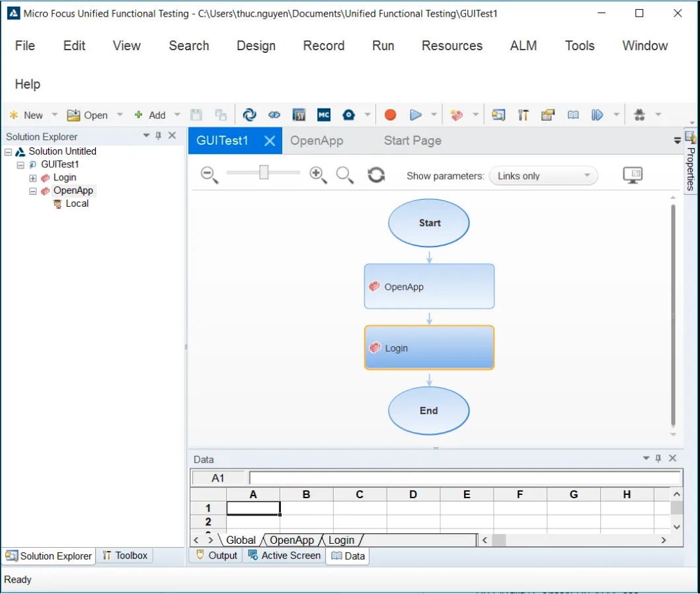This screenshot has height=594, width=700.
Task: Open the Design menu
Action: point(256,46)
